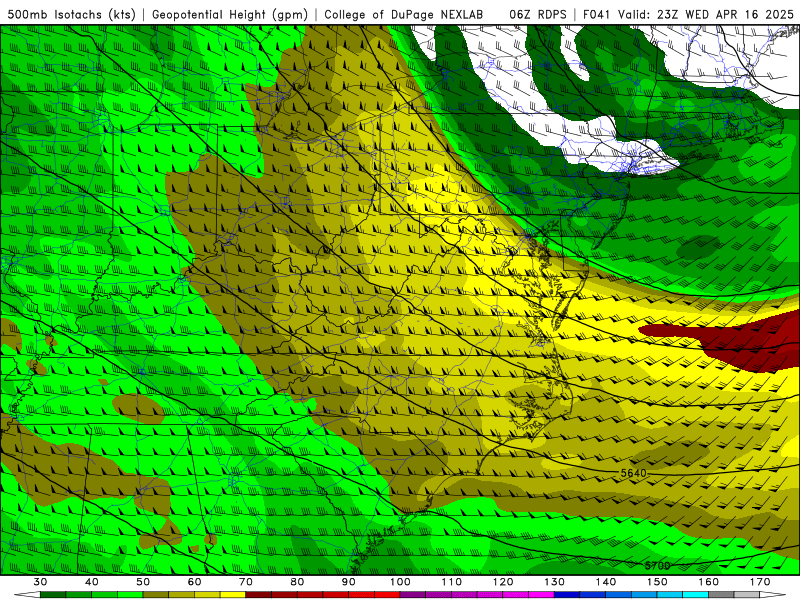800x600 pixels.
Task: Click the legend value '60'
Action: [x=194, y=582]
